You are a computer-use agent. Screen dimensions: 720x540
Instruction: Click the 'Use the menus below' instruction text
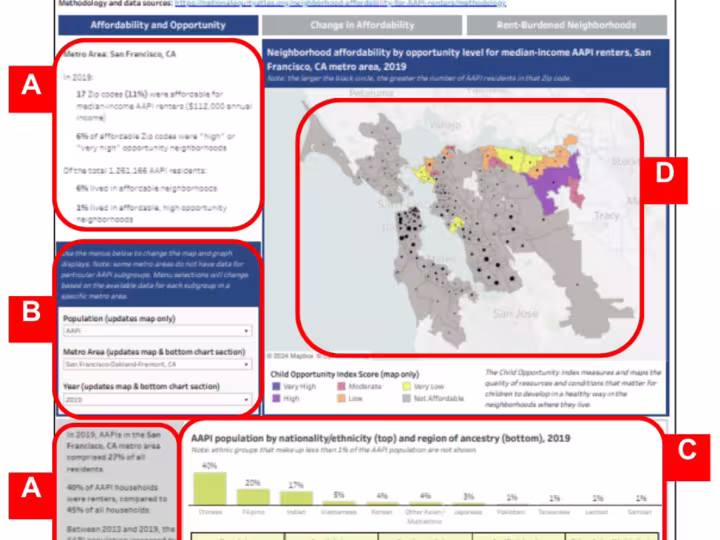[154, 275]
